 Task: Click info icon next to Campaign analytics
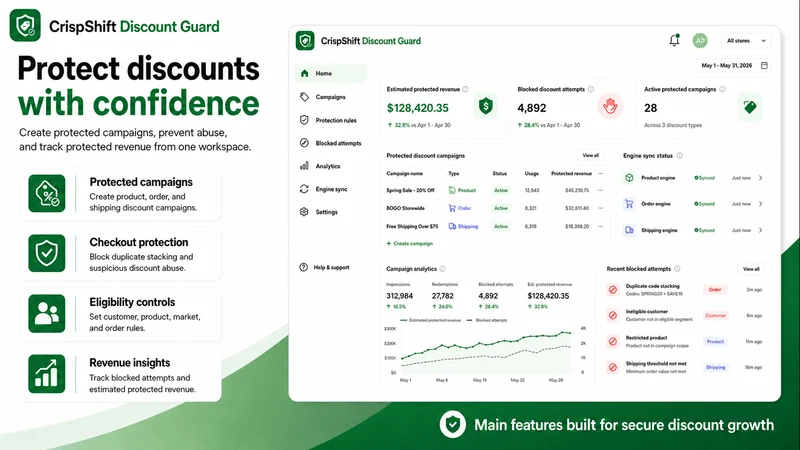(x=442, y=269)
